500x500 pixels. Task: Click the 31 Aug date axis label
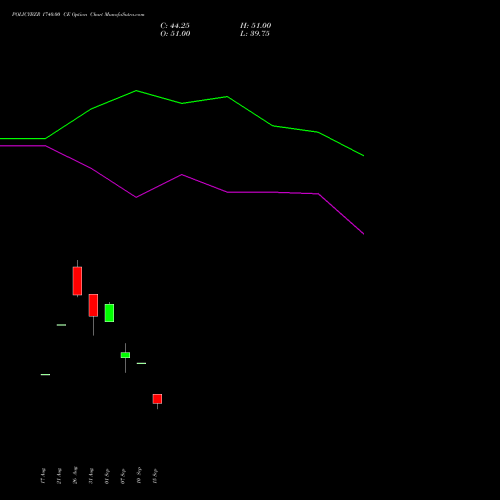[x=91, y=476]
